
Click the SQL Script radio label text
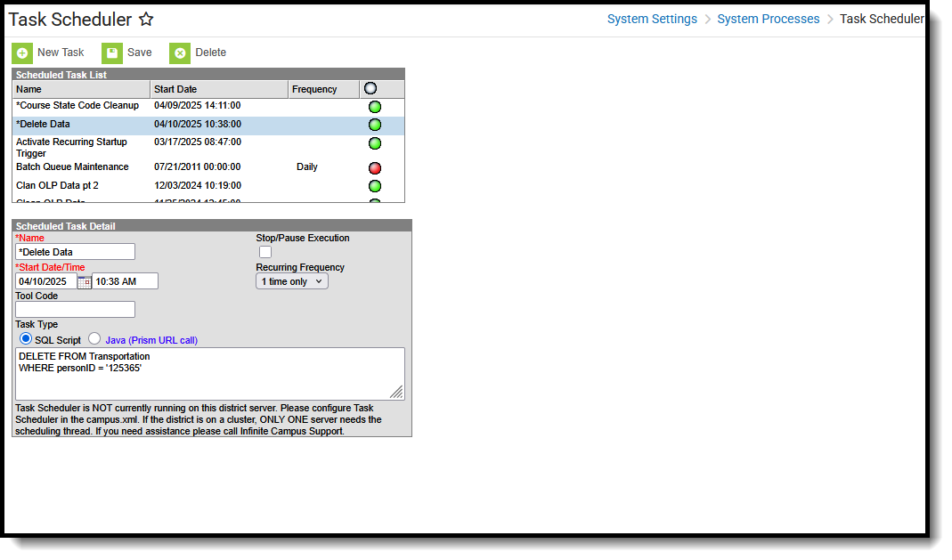[x=58, y=340]
